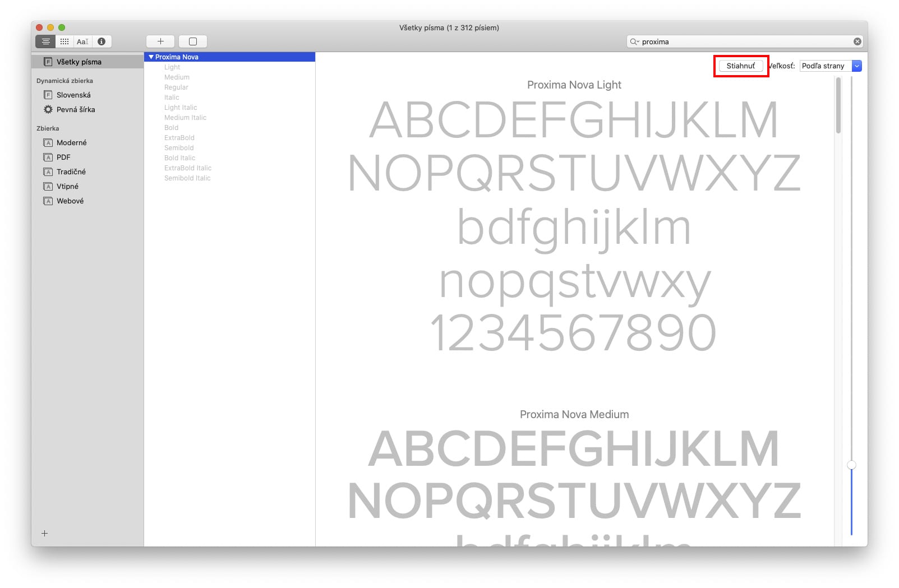Switch to repertoire grid view
This screenshot has height=588, width=899.
point(64,41)
